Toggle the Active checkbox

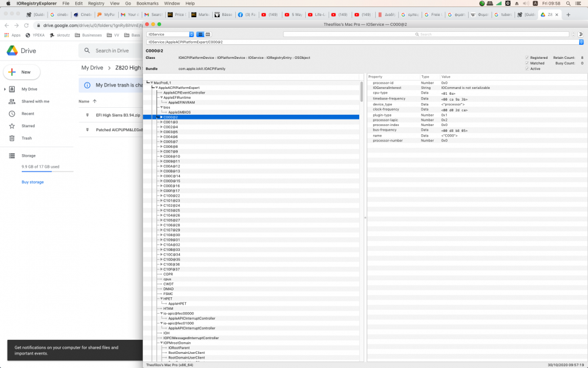(527, 69)
